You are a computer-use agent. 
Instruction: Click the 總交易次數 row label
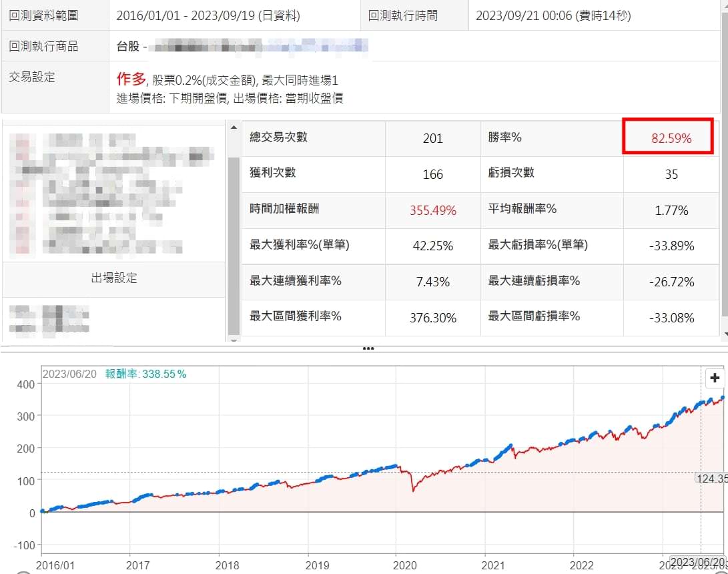278,137
